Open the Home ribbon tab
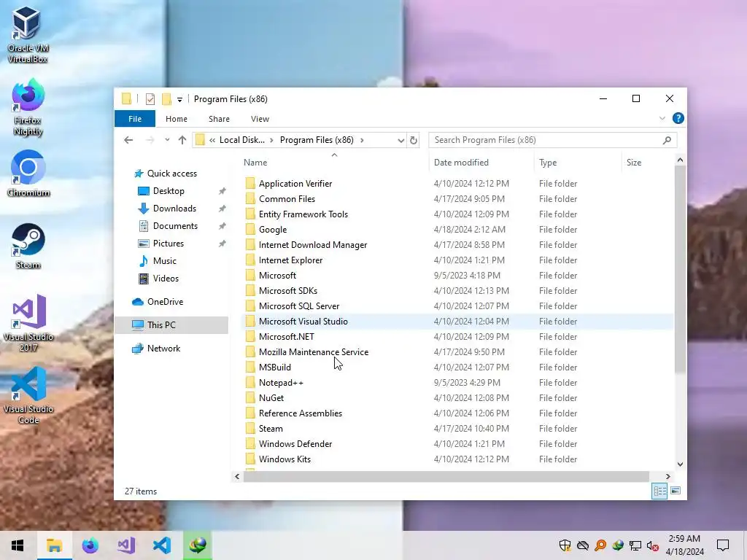This screenshot has width=747, height=560. click(x=177, y=119)
